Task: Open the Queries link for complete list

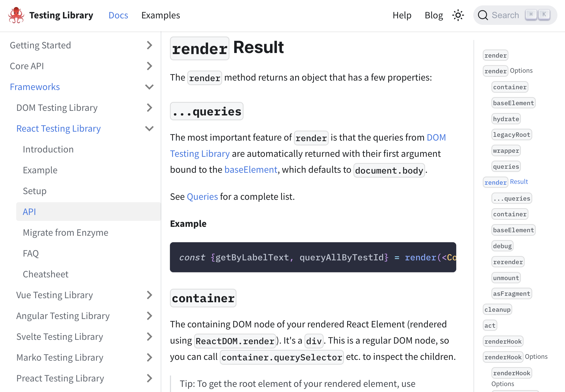Action: click(202, 197)
